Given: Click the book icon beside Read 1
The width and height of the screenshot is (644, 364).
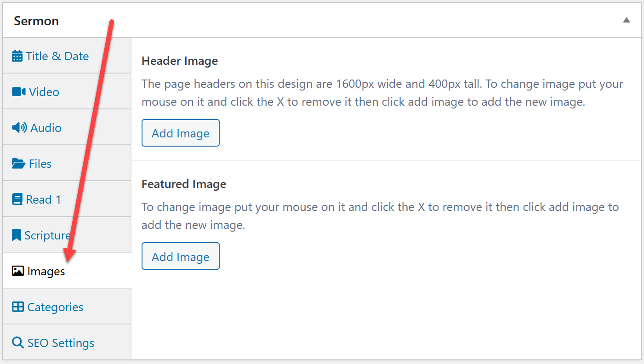Looking at the screenshot, I should click(17, 199).
